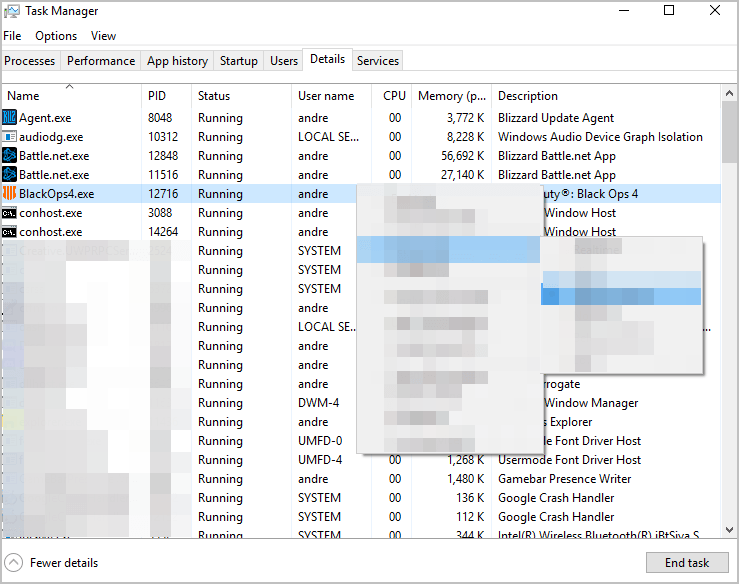739x584 pixels.
Task: Select the Agent.exe process name
Action: click(x=45, y=118)
